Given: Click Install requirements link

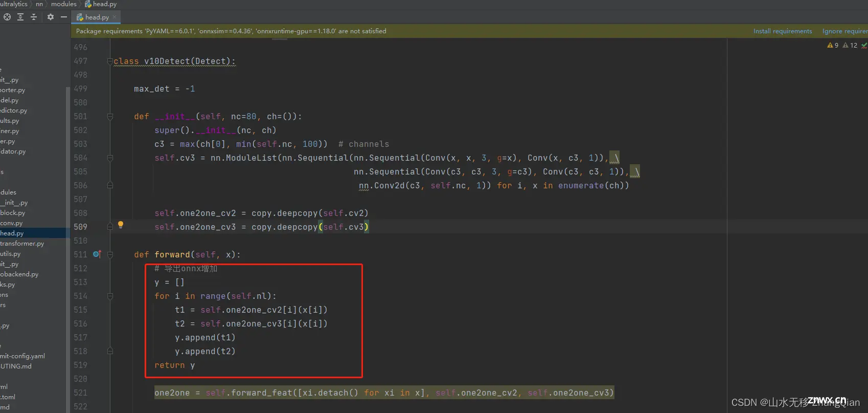Looking at the screenshot, I should [783, 31].
